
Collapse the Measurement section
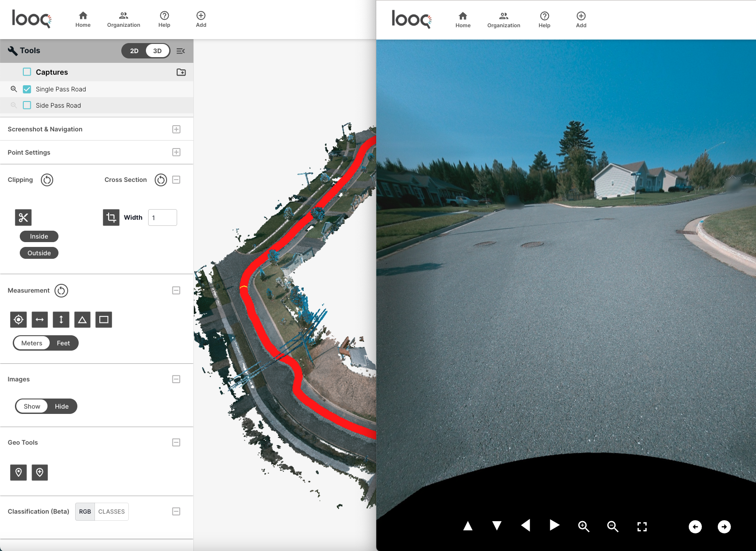click(176, 290)
